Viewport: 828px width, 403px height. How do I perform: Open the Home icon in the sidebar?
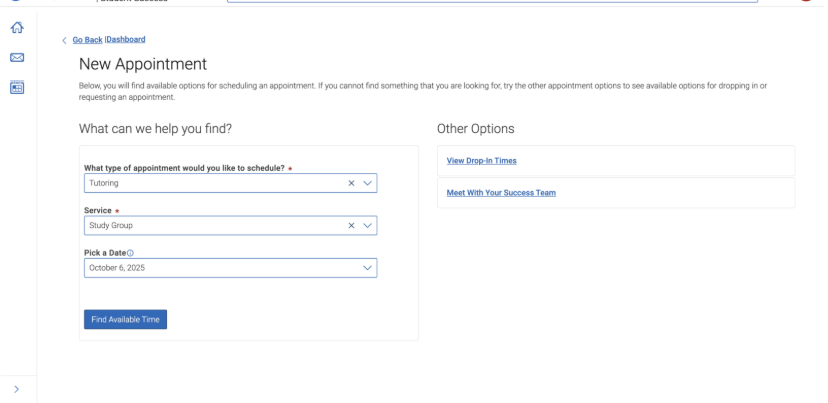click(16, 29)
